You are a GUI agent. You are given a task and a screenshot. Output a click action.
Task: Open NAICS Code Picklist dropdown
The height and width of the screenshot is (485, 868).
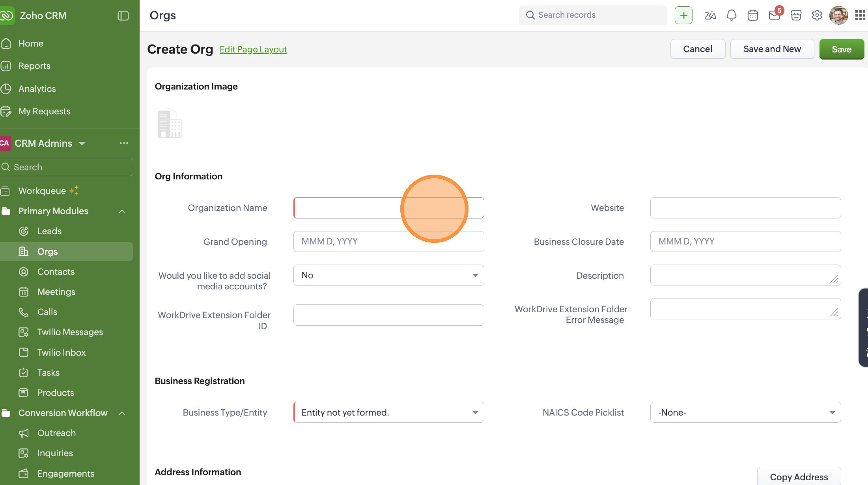(745, 412)
